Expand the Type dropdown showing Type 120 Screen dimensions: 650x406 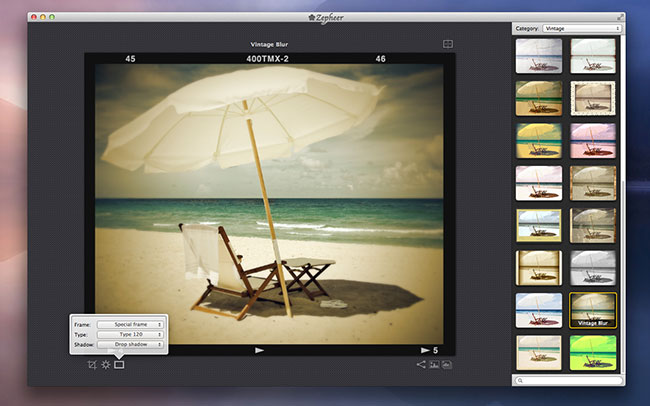pos(130,334)
